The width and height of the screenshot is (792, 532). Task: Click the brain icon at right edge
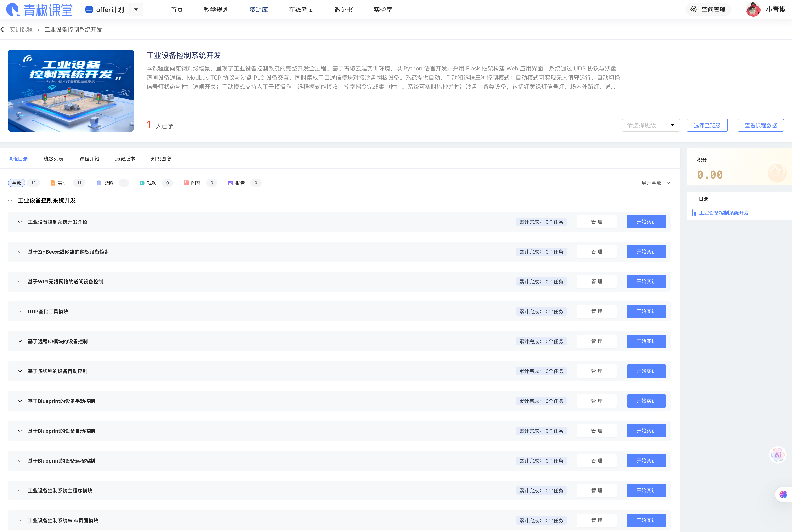pos(783,494)
